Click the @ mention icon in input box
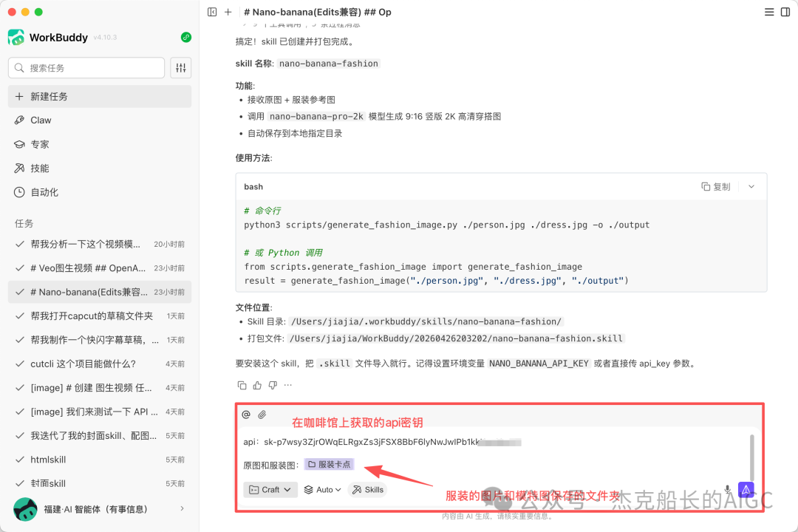The width and height of the screenshot is (798, 532). pyautogui.click(x=246, y=415)
